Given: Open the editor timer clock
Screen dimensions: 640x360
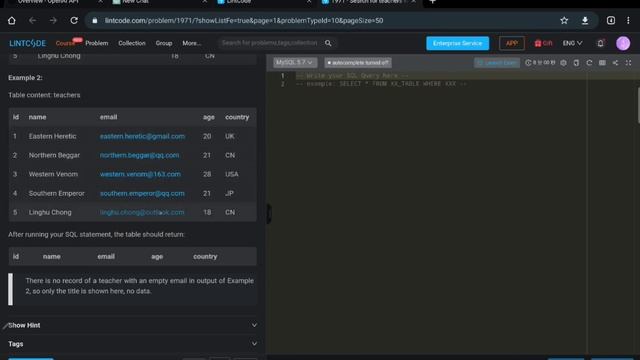Looking at the screenshot, I should pyautogui.click(x=540, y=63).
